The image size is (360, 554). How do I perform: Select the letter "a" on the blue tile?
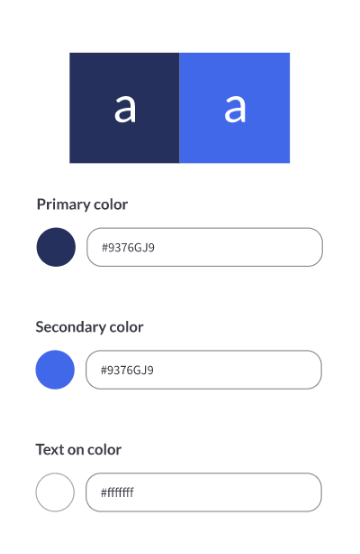tap(235, 108)
